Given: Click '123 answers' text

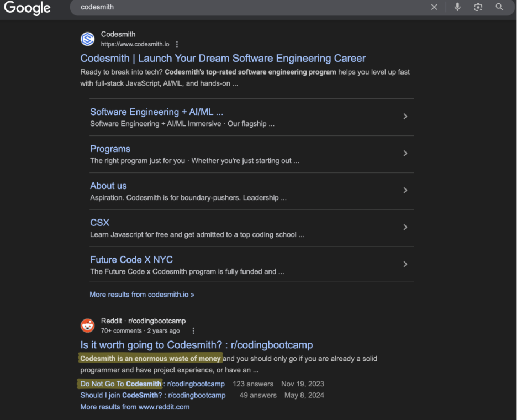Looking at the screenshot, I should tap(253, 384).
